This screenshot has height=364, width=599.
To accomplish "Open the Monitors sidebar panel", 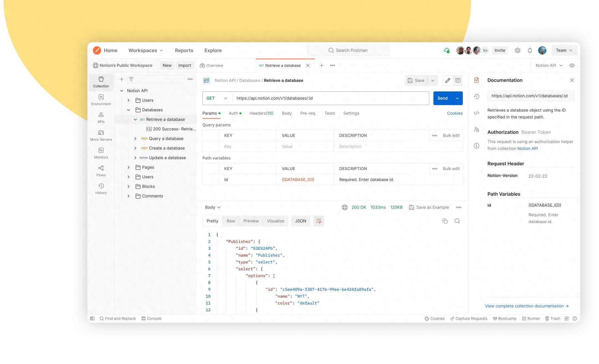I will click(101, 153).
